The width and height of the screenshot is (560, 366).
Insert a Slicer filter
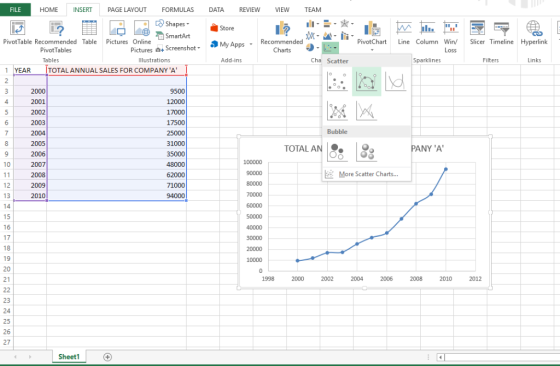point(477,32)
